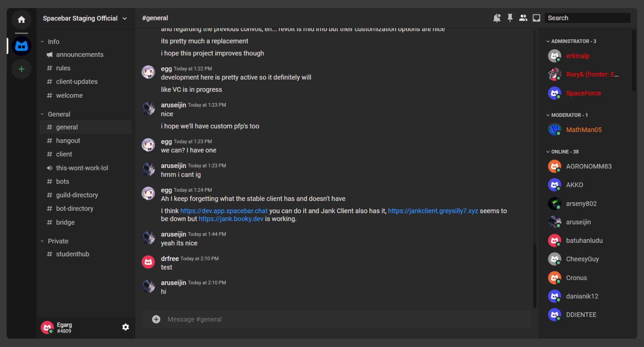Open the home direct messages icon

[21, 19]
